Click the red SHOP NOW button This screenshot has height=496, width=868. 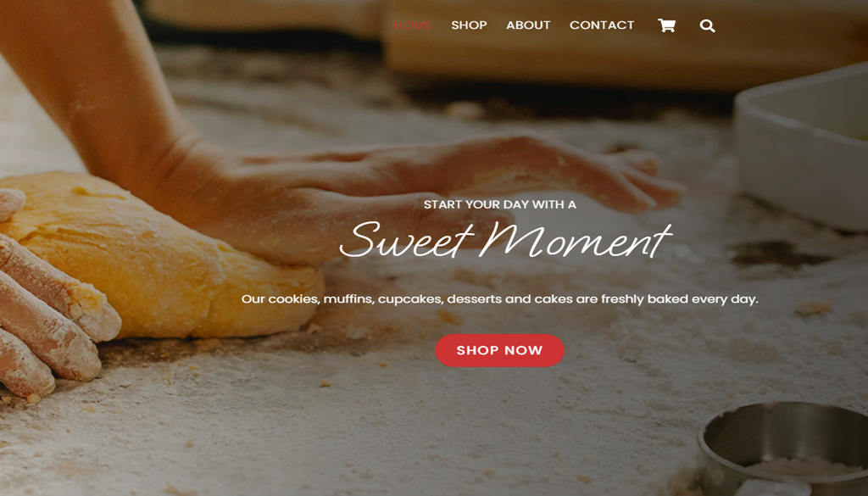coord(499,350)
